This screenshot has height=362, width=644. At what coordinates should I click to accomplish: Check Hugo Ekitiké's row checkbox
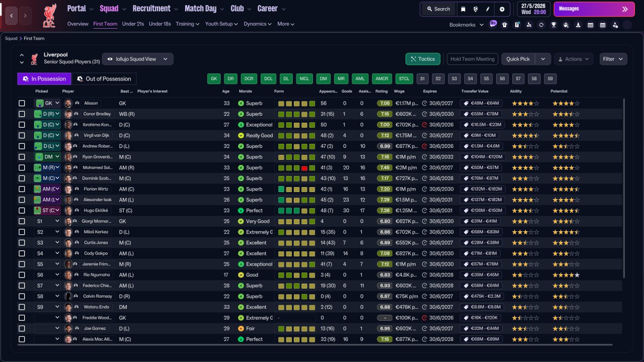tap(22, 211)
